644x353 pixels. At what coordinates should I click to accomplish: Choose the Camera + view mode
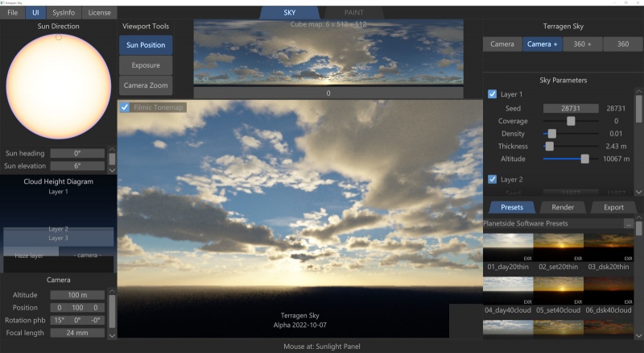click(x=542, y=44)
